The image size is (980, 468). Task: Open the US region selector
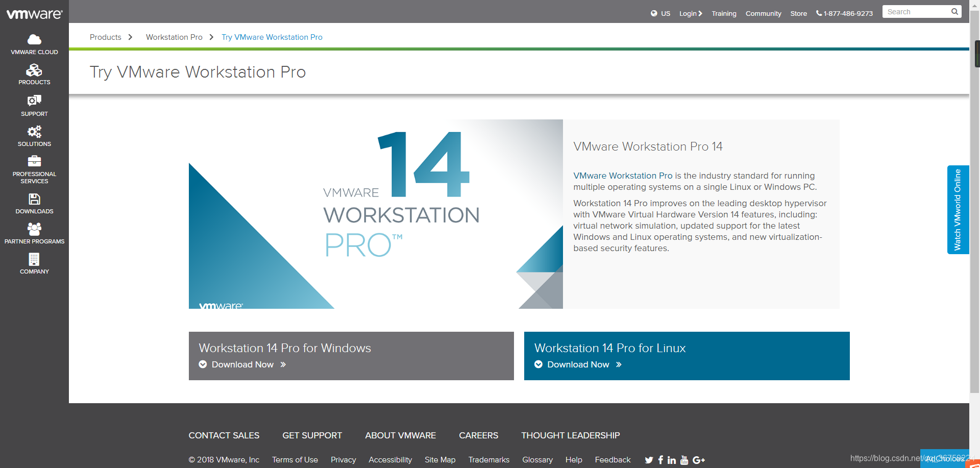pos(666,13)
